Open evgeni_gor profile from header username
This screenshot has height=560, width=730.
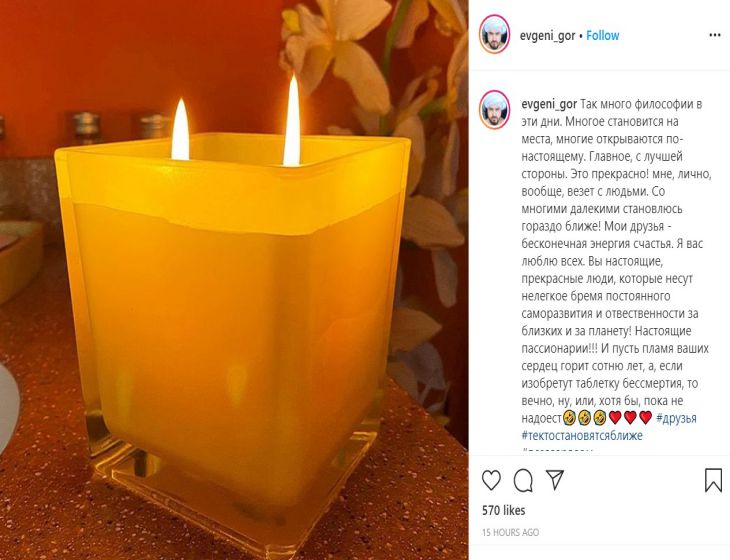(548, 36)
